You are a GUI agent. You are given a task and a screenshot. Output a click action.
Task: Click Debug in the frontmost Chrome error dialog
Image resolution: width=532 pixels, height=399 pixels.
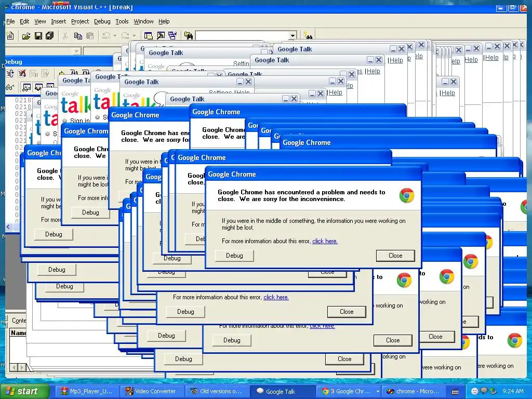click(234, 256)
